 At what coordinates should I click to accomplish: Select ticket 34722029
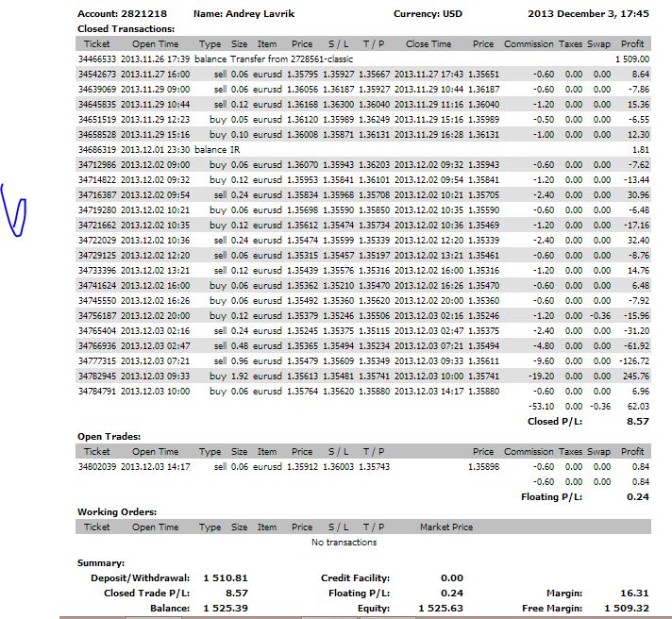97,241
